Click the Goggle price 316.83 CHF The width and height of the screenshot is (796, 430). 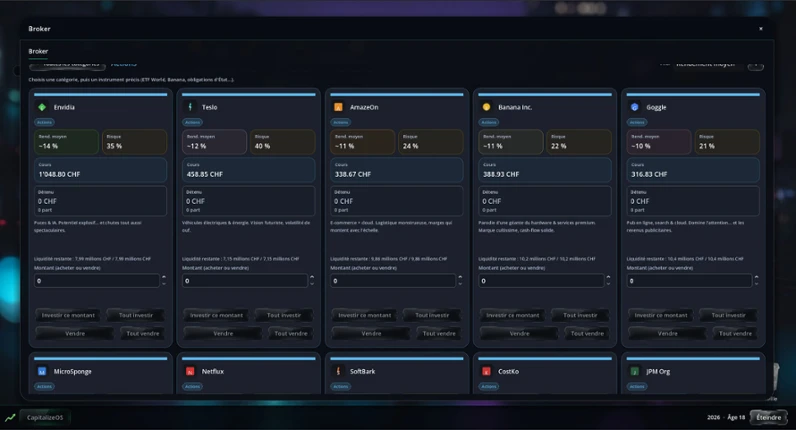[x=649, y=174]
